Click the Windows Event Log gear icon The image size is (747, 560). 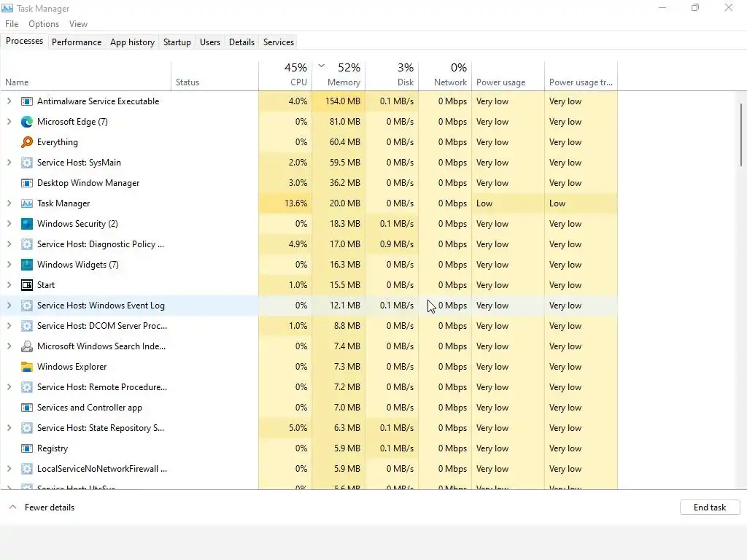tap(27, 306)
